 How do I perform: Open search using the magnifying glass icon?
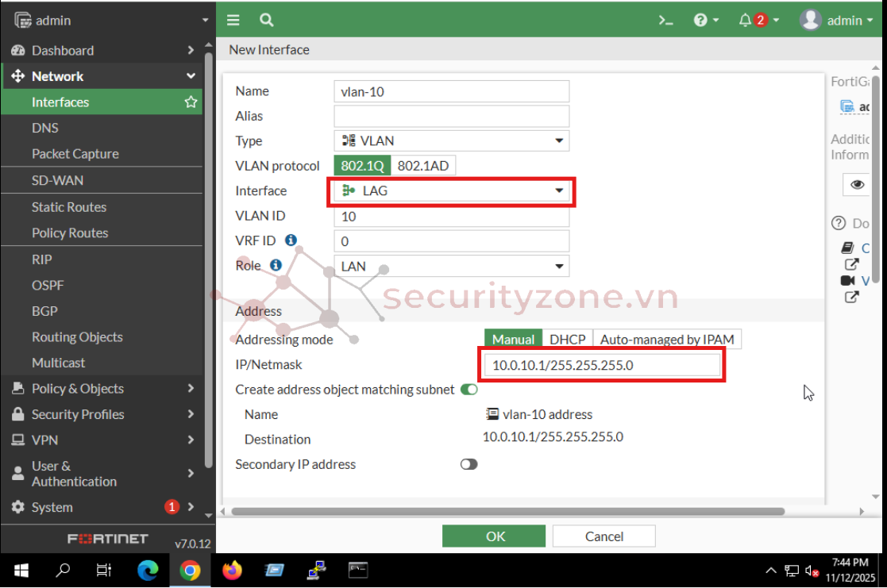pyautogui.click(x=266, y=20)
